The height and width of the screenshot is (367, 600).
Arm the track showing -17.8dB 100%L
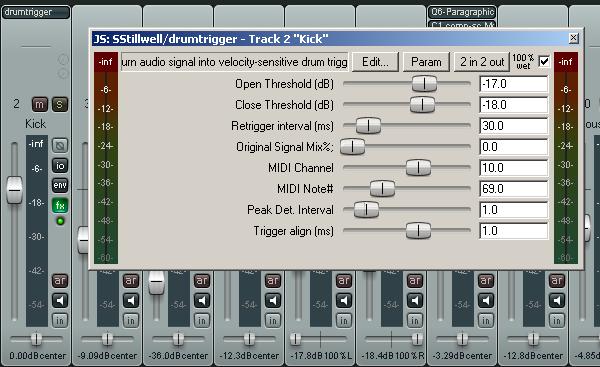click(x=344, y=281)
